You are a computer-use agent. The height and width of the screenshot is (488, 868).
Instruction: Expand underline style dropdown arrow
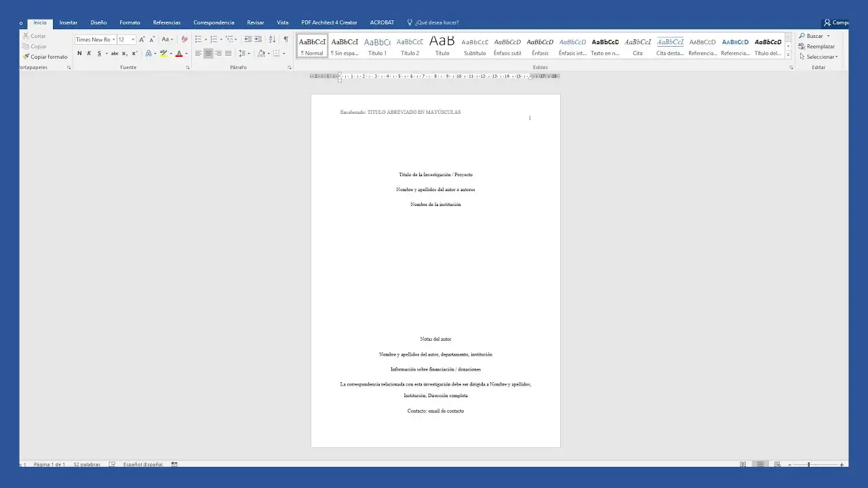[x=106, y=54]
